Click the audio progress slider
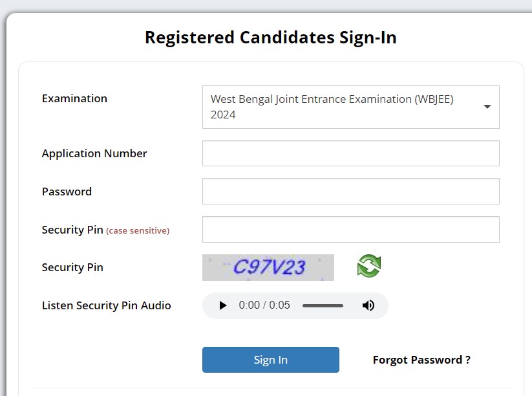The height and width of the screenshot is (396, 532). coord(324,305)
